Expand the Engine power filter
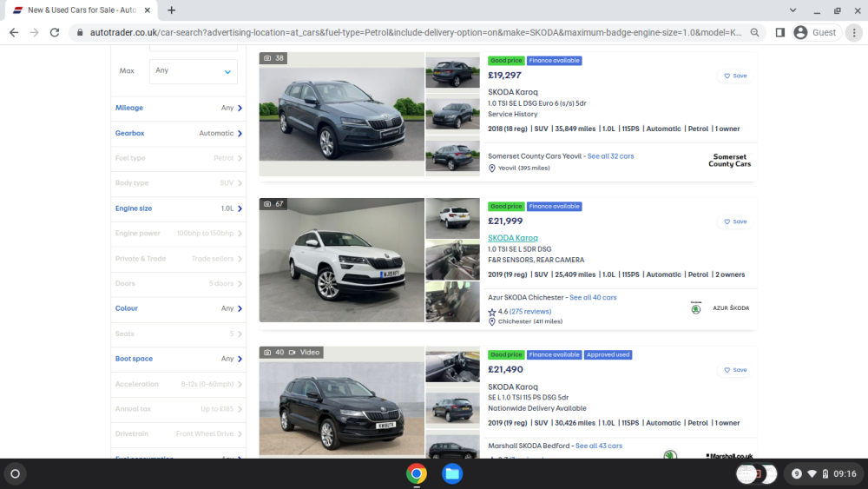The height and width of the screenshot is (489, 868). point(178,234)
